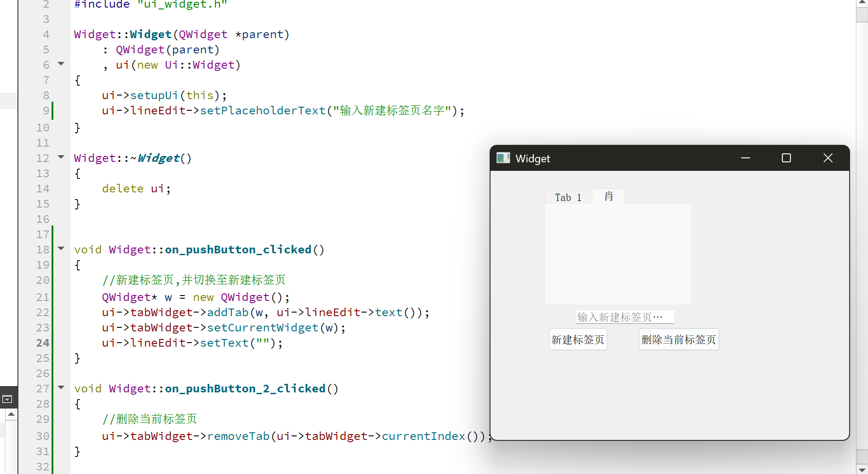Image resolution: width=868 pixels, height=474 pixels.
Task: Switch to the Tab 1 tab
Action: point(568,197)
